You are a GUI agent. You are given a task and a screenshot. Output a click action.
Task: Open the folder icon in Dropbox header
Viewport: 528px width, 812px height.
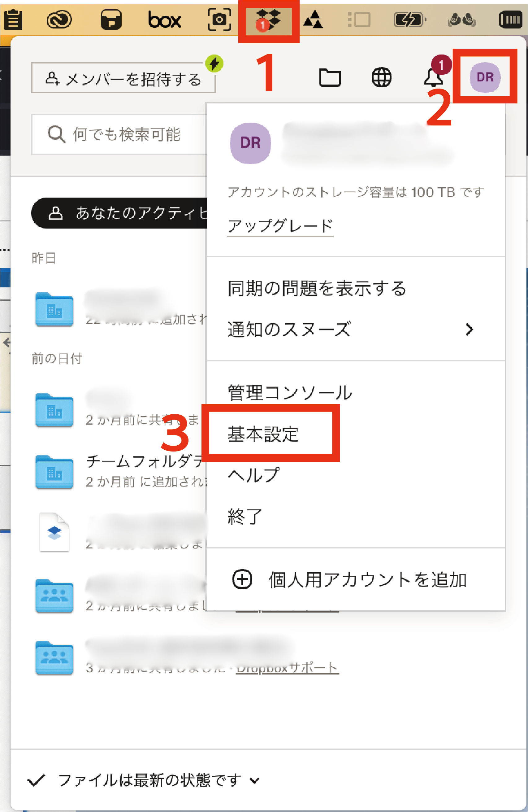pyautogui.click(x=329, y=77)
